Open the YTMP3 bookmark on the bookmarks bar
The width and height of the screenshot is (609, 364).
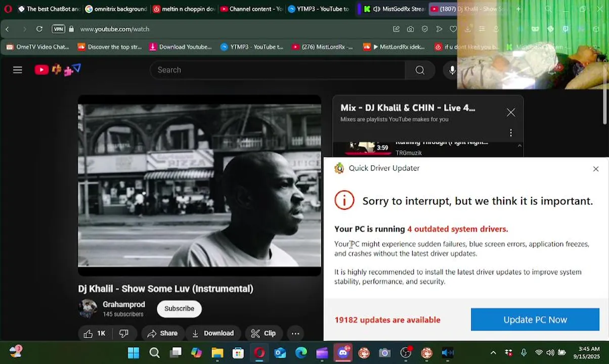[x=252, y=47]
